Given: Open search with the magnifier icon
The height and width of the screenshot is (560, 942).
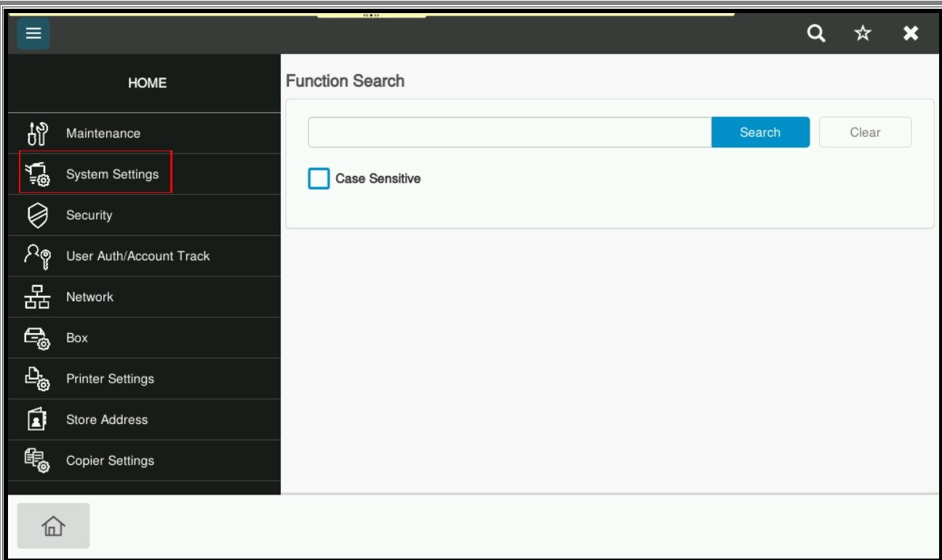Looking at the screenshot, I should 818,33.
